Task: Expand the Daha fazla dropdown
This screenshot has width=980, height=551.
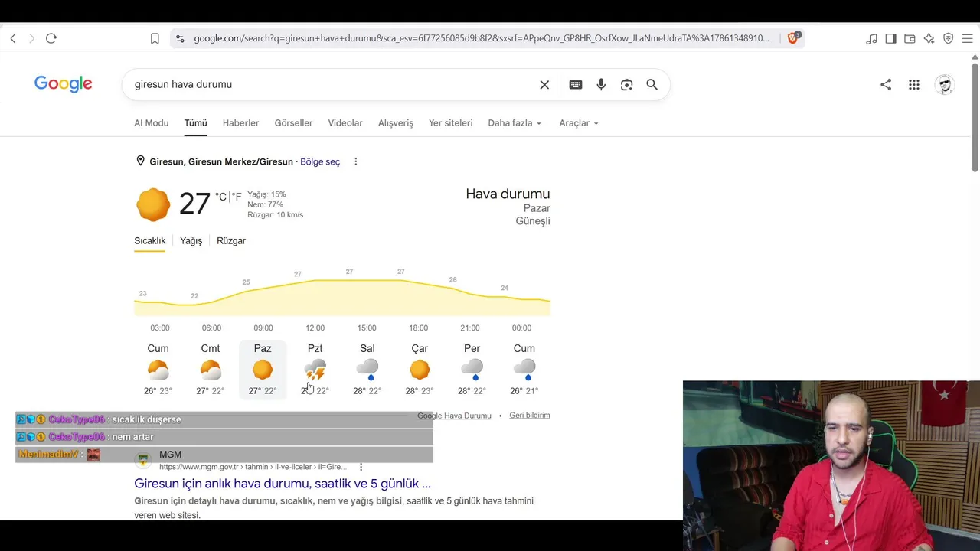Action: tap(514, 122)
